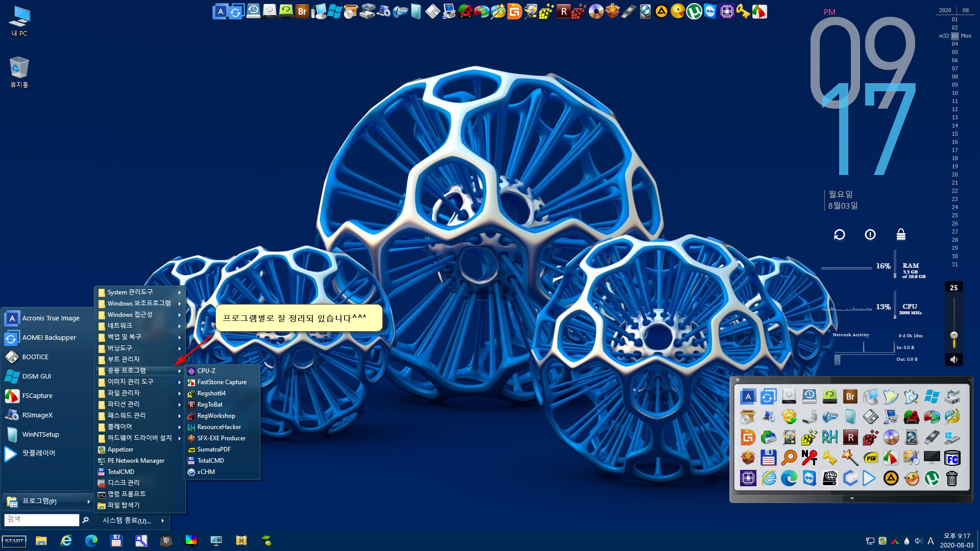Mute sound with widget speaker icon
Screen dimensions: 980x551
coord(953,360)
